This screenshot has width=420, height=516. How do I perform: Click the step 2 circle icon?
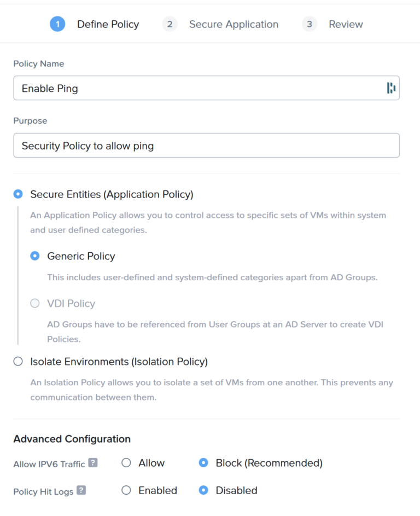(170, 24)
